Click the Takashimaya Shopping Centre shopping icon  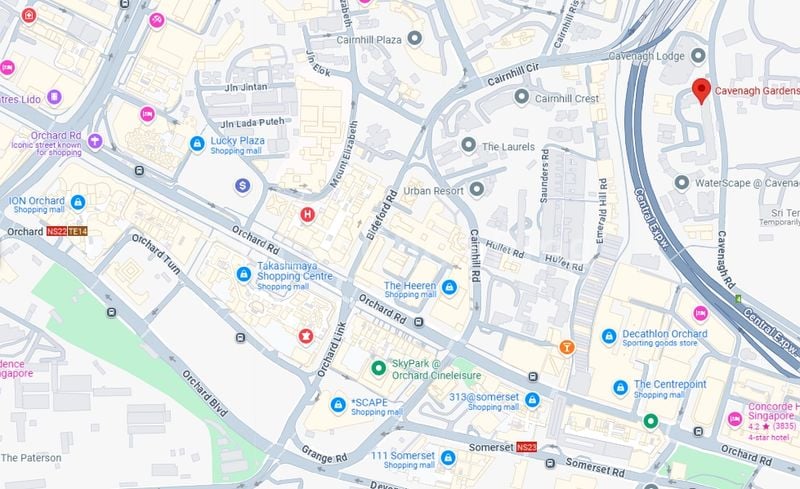244,274
